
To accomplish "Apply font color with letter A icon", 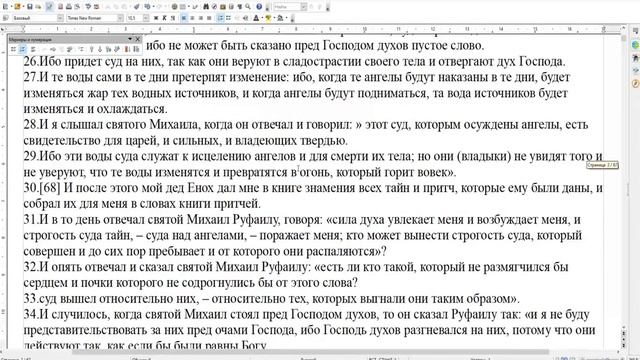I will pos(256,18).
